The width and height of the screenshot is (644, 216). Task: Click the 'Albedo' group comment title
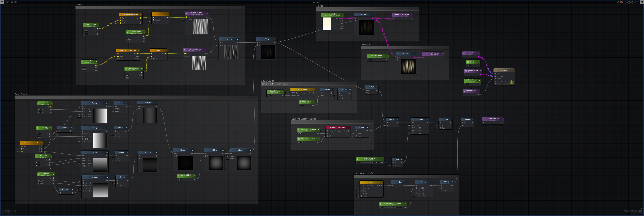320,6
